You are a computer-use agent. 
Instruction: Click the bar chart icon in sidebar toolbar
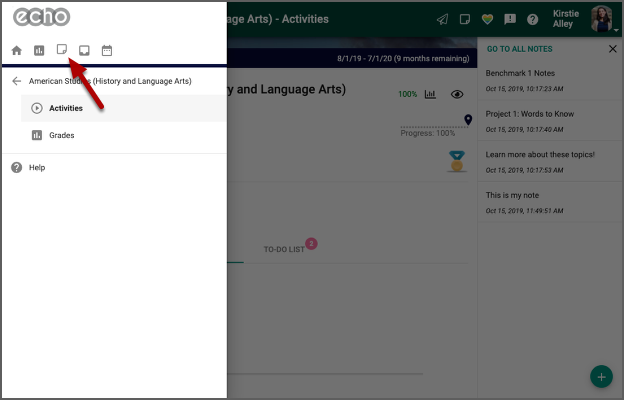(39, 50)
